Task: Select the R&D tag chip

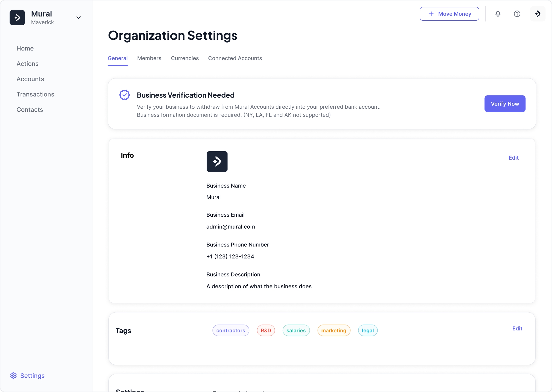Action: pos(265,330)
